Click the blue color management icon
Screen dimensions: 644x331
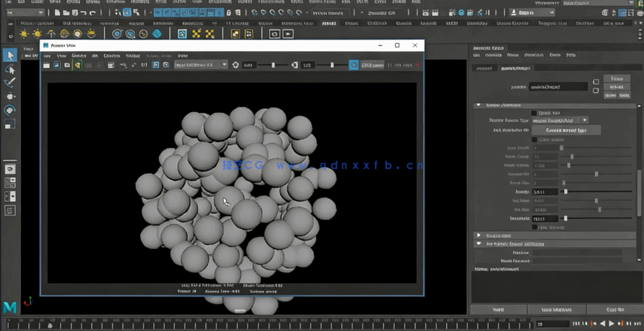354,65
